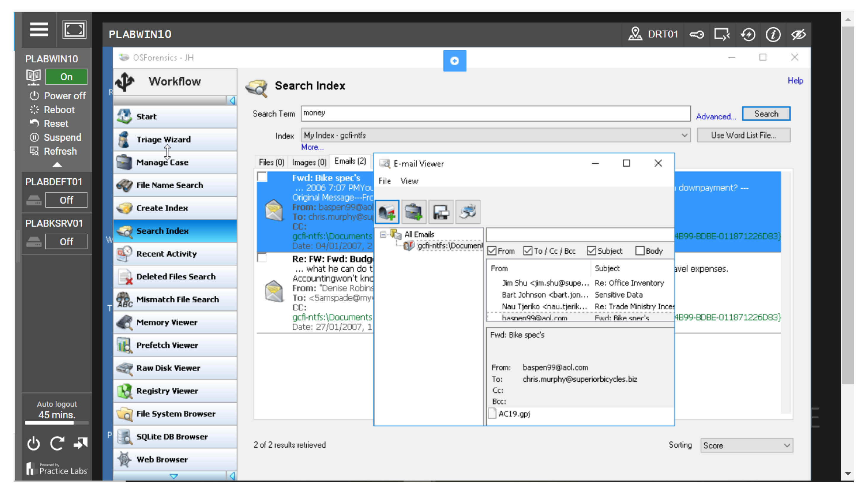The image size is (868, 494).
Task: Click the add to case briefcase icon
Action: [x=413, y=212]
